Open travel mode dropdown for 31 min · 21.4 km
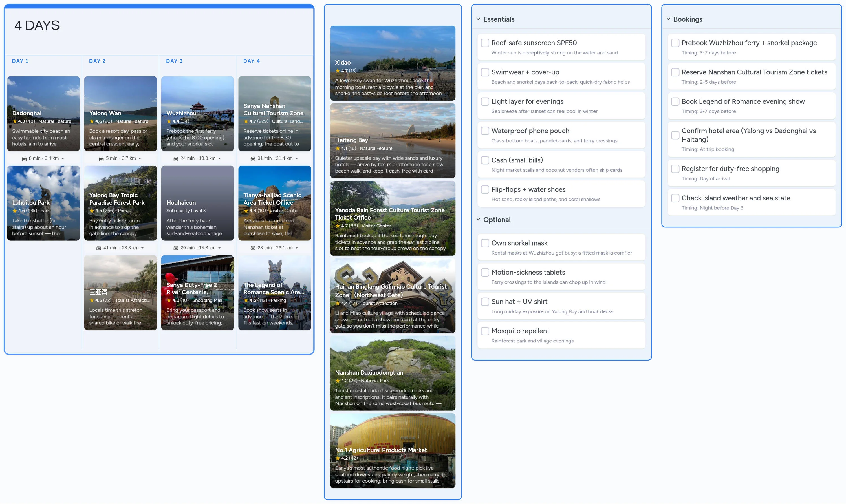Image resolution: width=846 pixels, height=504 pixels. tap(297, 159)
